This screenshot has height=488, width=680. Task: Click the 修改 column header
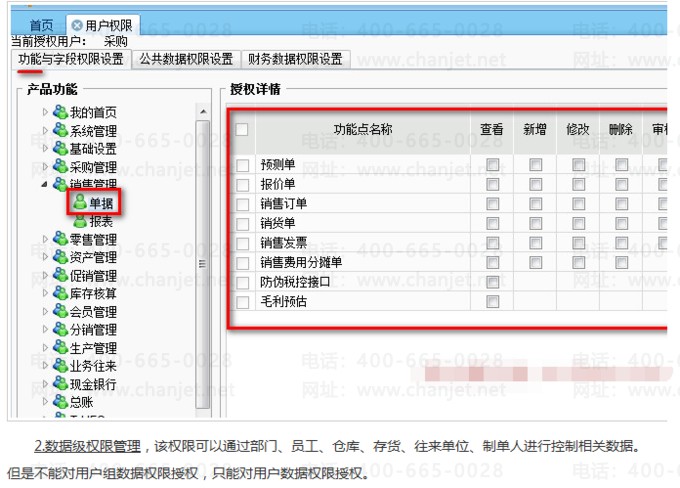click(578, 129)
